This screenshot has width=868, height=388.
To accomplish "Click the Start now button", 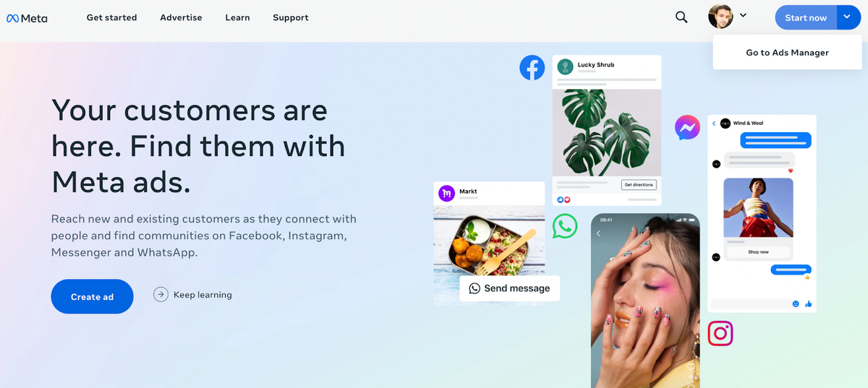I will tap(806, 17).
